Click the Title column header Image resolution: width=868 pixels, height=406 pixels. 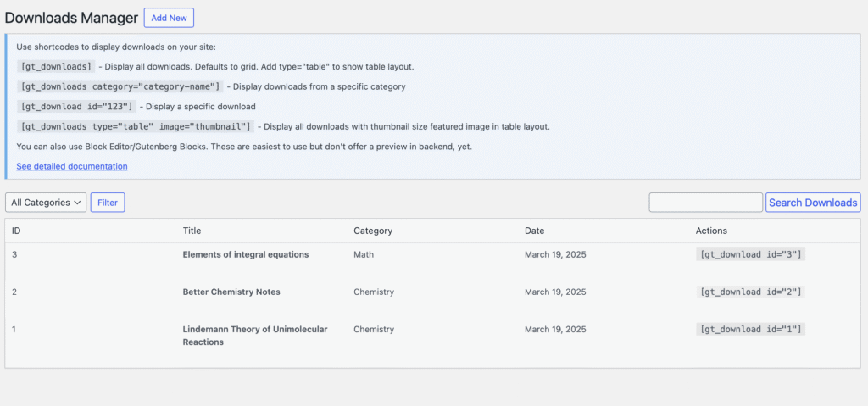[x=192, y=231]
